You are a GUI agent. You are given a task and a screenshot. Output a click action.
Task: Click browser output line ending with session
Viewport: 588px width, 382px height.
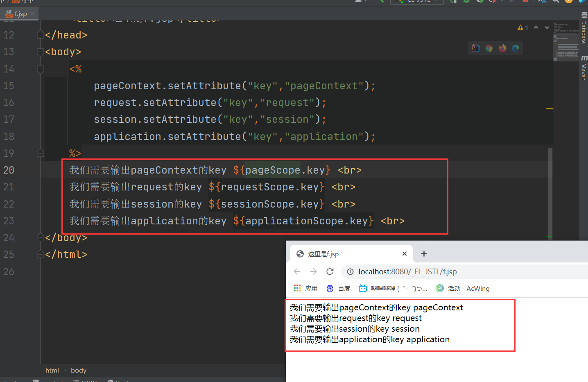pos(355,329)
